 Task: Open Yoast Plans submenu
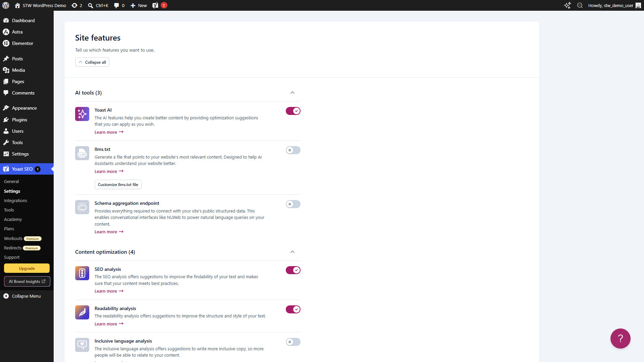[9, 229]
